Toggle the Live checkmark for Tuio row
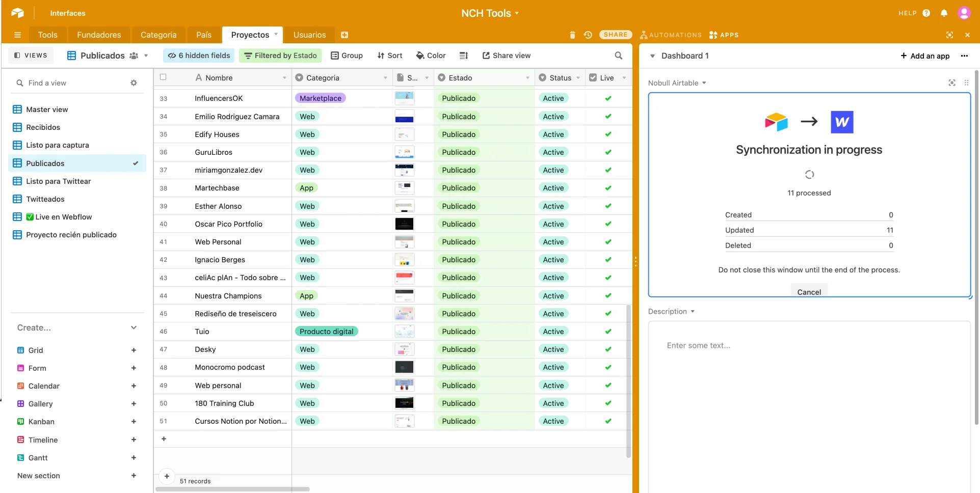 tap(608, 332)
